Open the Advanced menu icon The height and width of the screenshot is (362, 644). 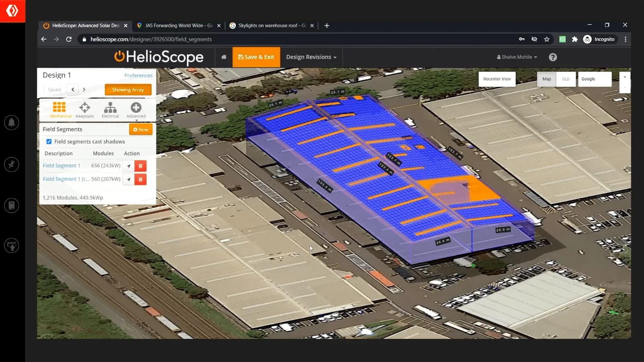click(136, 107)
